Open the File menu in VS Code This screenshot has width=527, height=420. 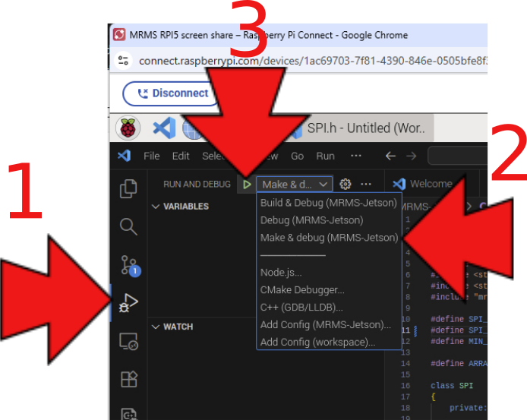pos(152,156)
